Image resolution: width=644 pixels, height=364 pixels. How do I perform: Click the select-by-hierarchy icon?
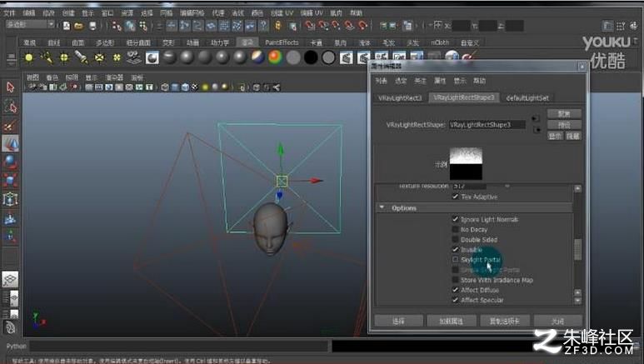coord(117,26)
